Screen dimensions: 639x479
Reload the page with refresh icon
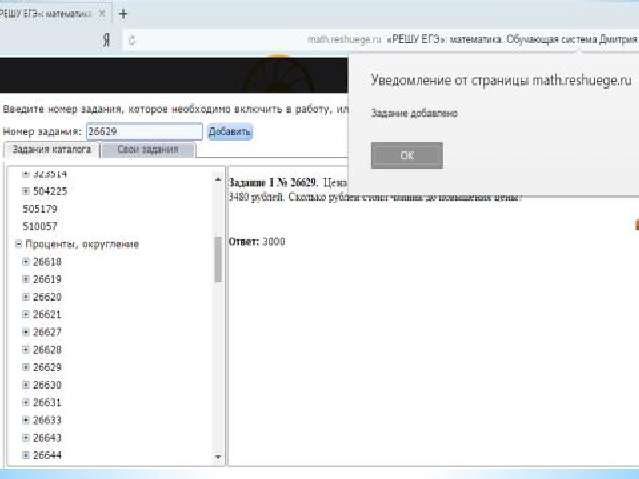click(x=132, y=40)
